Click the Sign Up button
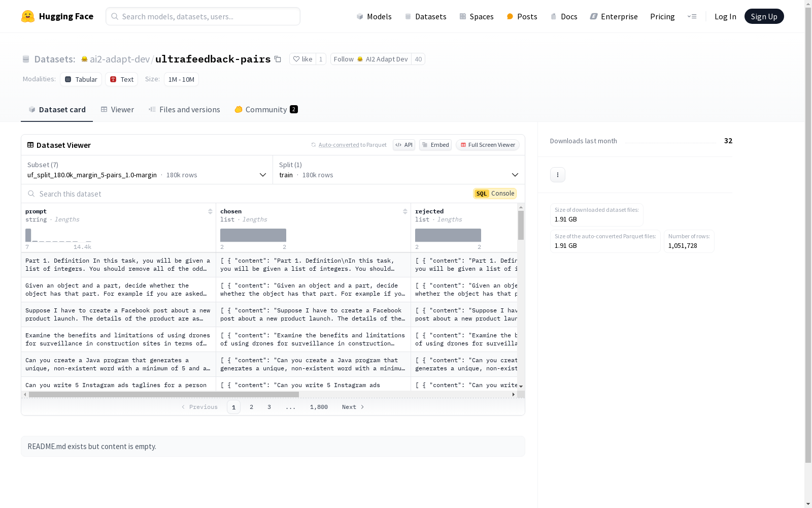 (764, 16)
